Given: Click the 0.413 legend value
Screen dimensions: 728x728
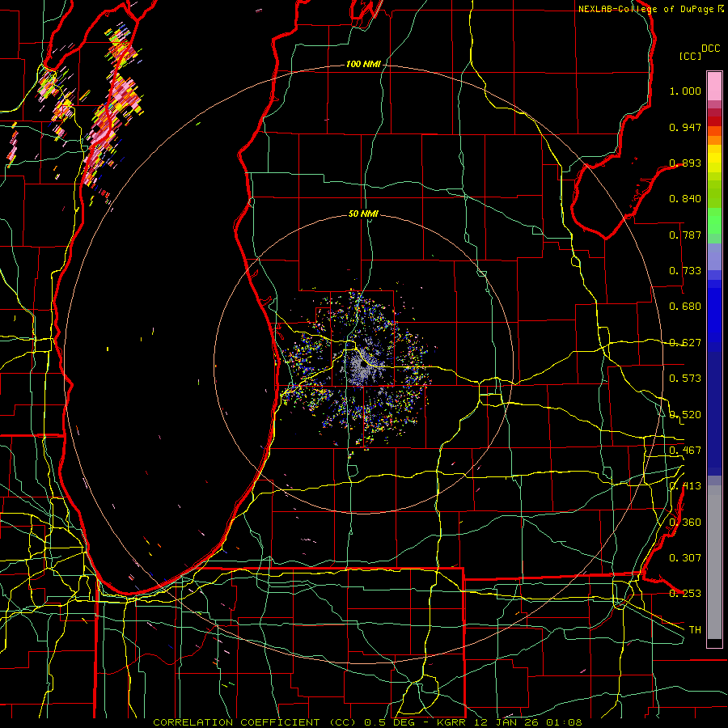Looking at the screenshot, I should click(x=685, y=486).
